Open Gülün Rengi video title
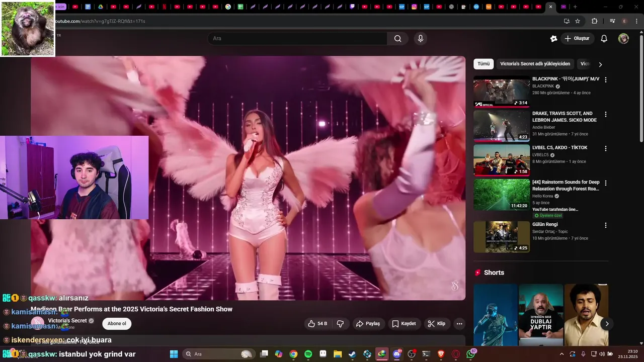The width and height of the screenshot is (644, 362). tap(545, 224)
